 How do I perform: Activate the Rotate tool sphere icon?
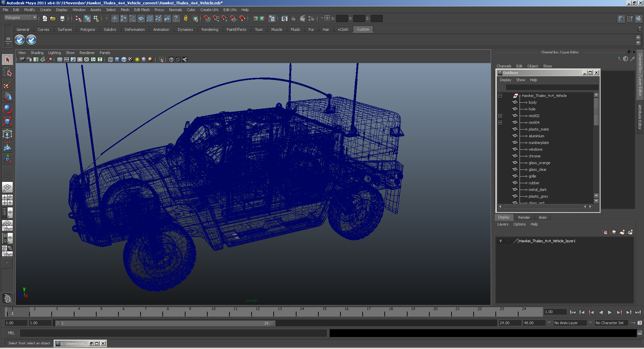7,109
